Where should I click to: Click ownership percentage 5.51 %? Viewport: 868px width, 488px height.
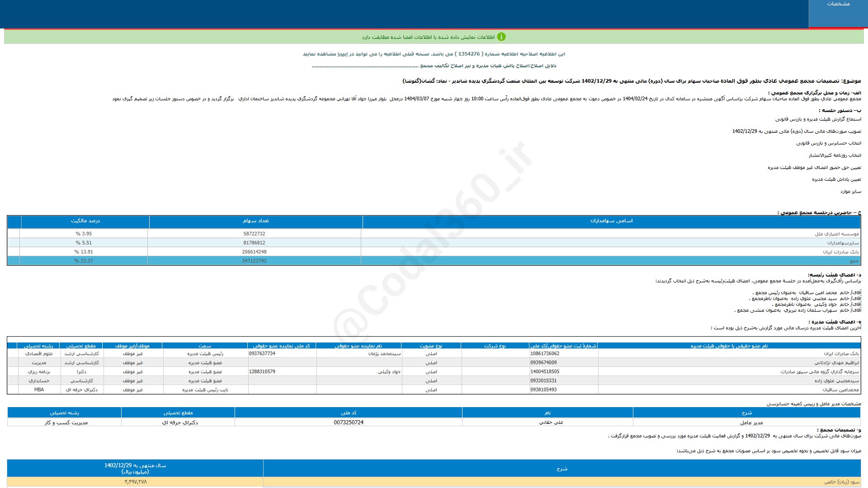[84, 243]
